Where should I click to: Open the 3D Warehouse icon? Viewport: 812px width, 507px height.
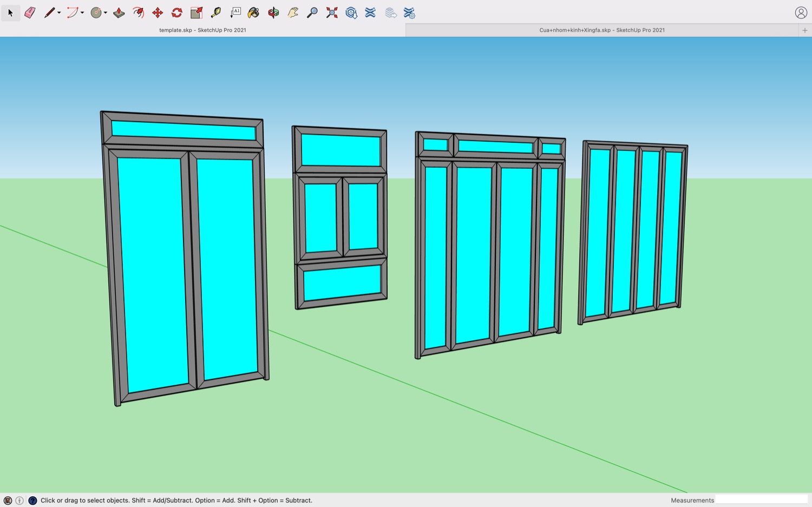351,12
